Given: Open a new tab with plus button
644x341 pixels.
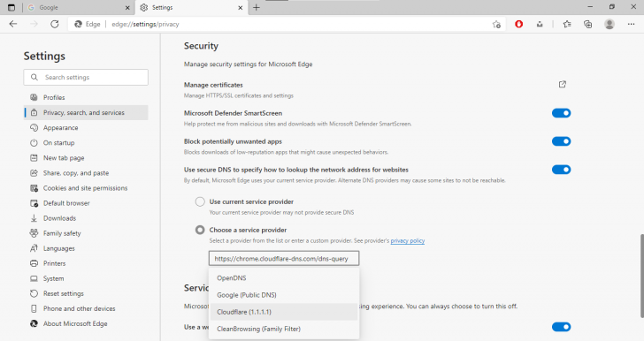Looking at the screenshot, I should click(257, 7).
